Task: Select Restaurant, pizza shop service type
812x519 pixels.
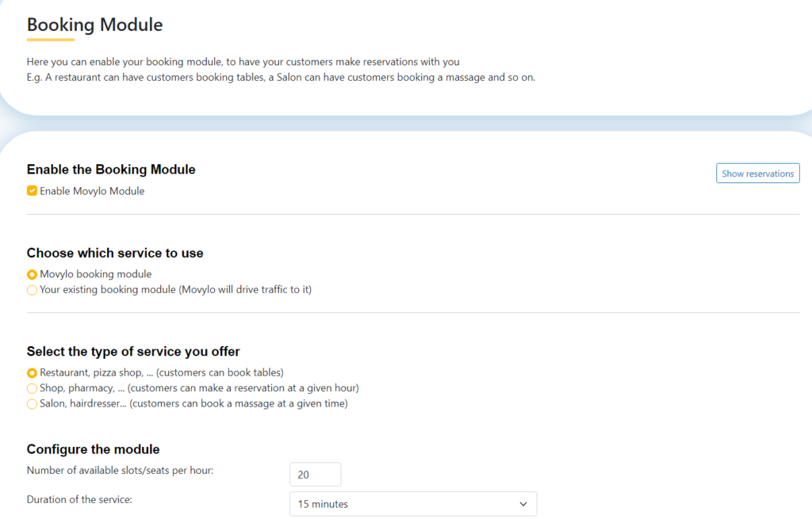Action: click(x=32, y=372)
